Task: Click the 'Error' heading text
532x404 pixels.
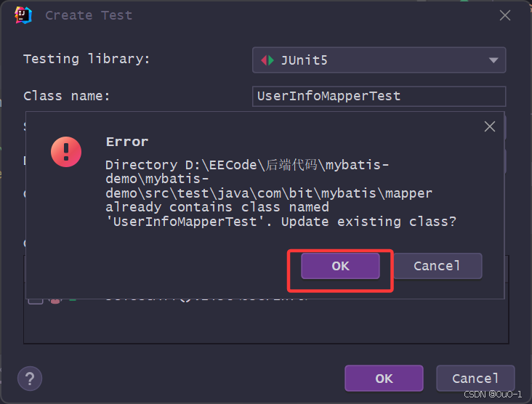Action: [127, 142]
